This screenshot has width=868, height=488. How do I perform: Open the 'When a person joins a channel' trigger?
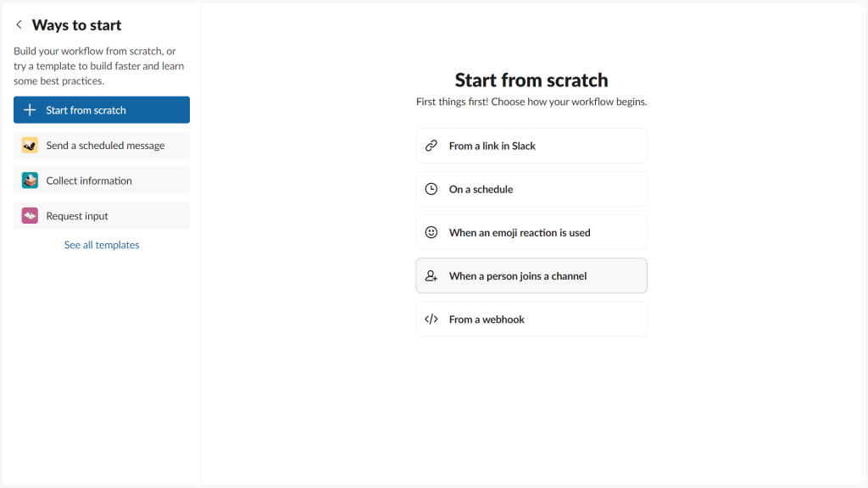[531, 274]
